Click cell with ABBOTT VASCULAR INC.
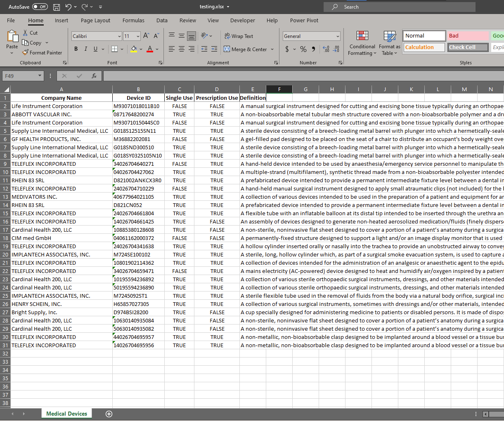Viewport: 504px width, 421px height. (x=61, y=114)
